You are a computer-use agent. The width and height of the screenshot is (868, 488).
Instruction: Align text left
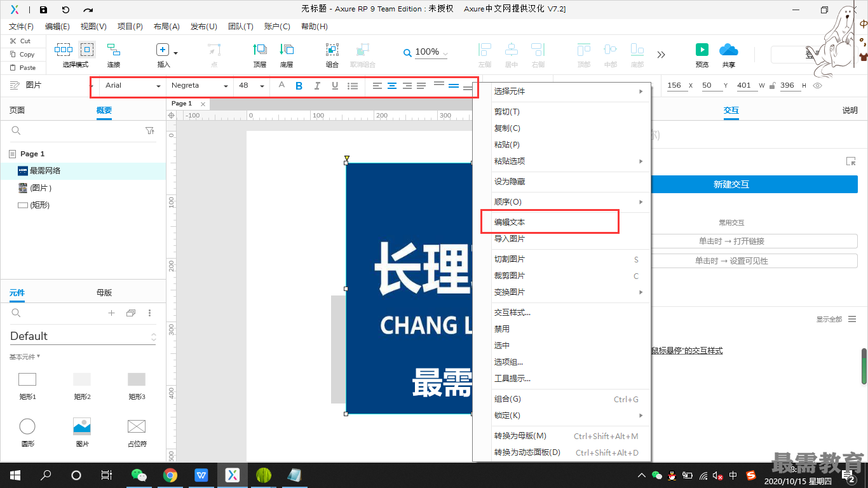377,86
